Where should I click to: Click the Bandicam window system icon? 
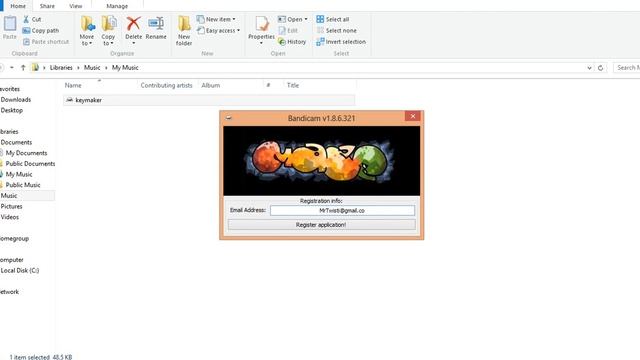point(229,118)
